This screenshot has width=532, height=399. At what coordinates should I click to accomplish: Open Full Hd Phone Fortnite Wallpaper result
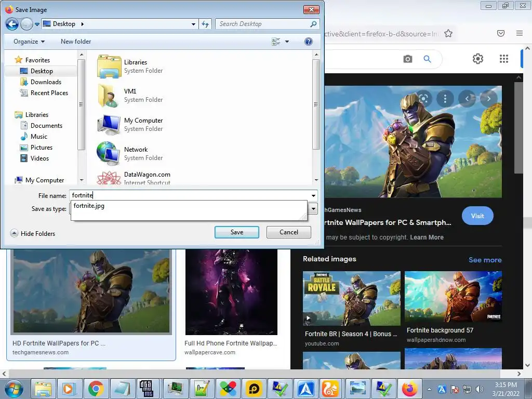click(231, 292)
